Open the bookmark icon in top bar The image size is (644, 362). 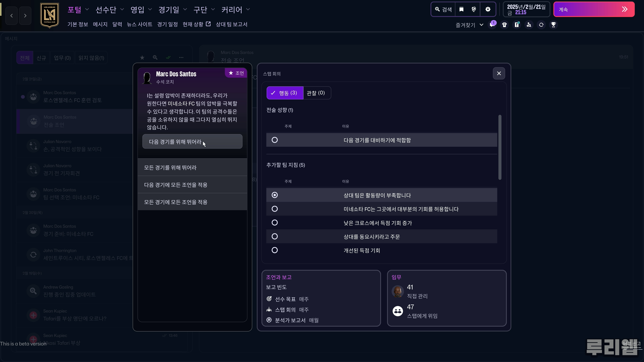point(462,9)
